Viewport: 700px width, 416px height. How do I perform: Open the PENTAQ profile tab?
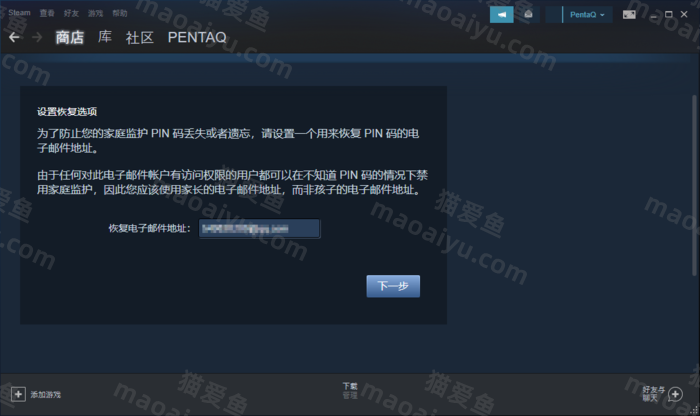click(197, 37)
